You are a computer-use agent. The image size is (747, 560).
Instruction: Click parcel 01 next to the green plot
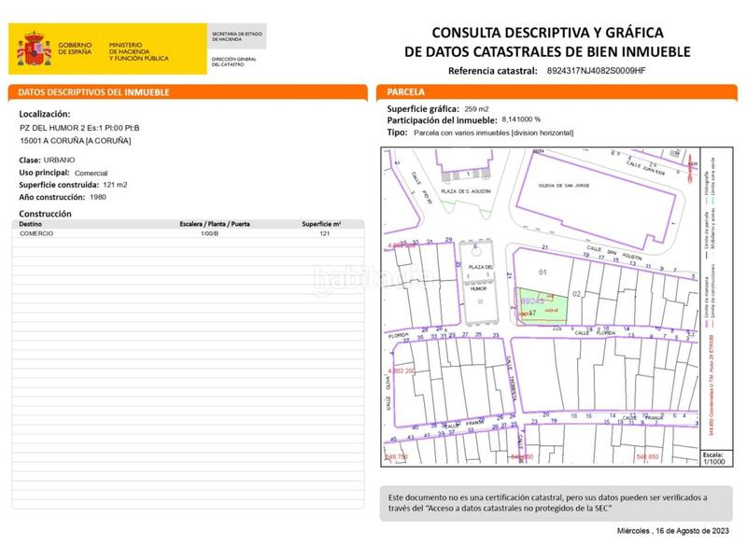[x=543, y=272]
